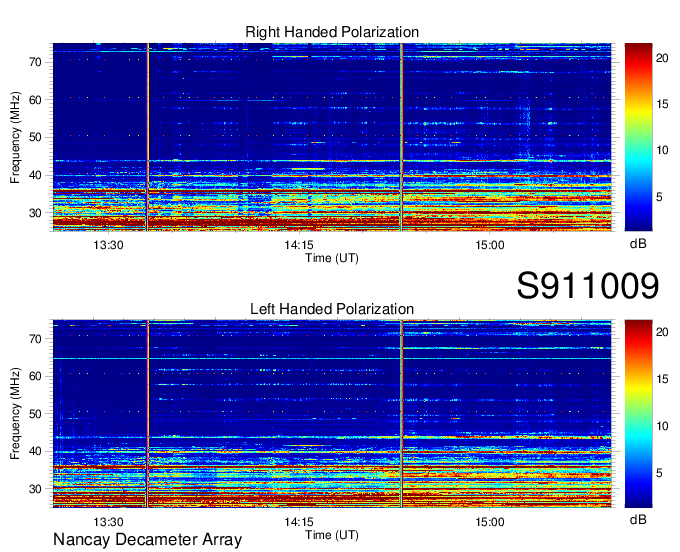Click the '5' value on bottom color bar scale

coord(659,473)
